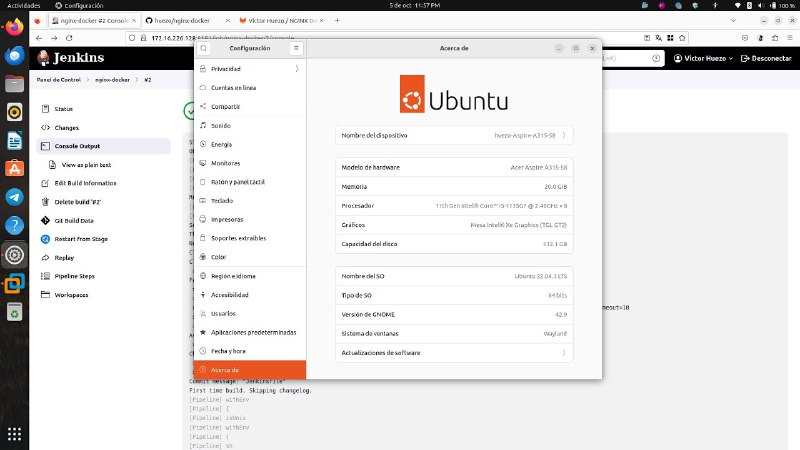Select Aplicaciones predeterminadas in the sidebar
The height and width of the screenshot is (450, 800).
tap(250, 333)
